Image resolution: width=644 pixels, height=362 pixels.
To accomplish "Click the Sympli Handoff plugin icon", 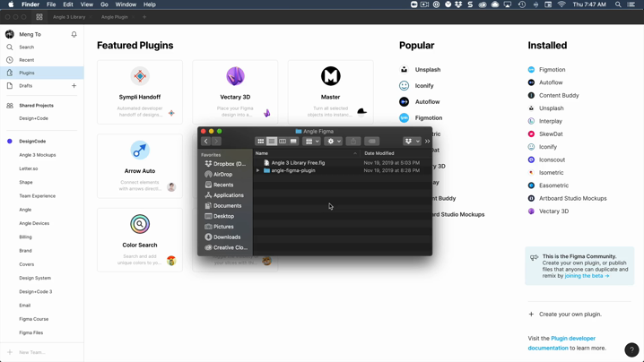I will [x=140, y=77].
